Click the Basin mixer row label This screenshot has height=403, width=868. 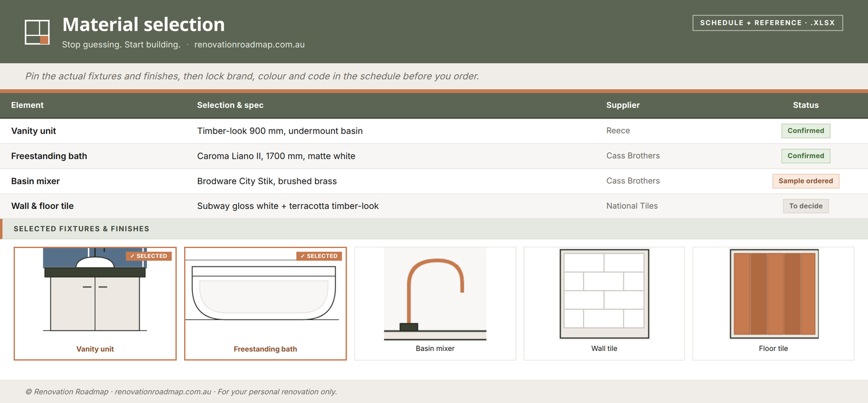tap(35, 181)
